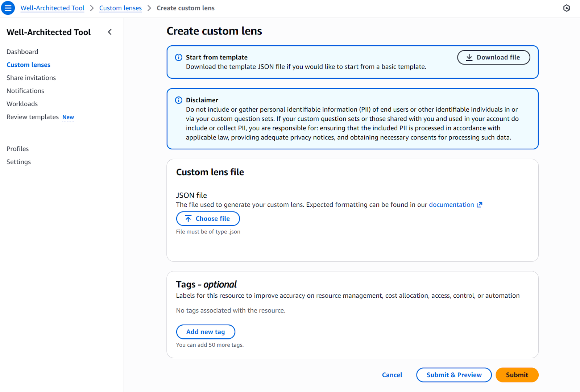Click 'File must be of type .json' hint
This screenshot has width=580, height=392.
pos(208,232)
